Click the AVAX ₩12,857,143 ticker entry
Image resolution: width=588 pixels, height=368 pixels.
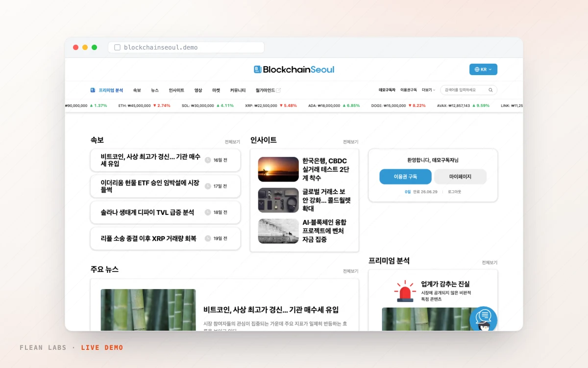[x=463, y=105]
